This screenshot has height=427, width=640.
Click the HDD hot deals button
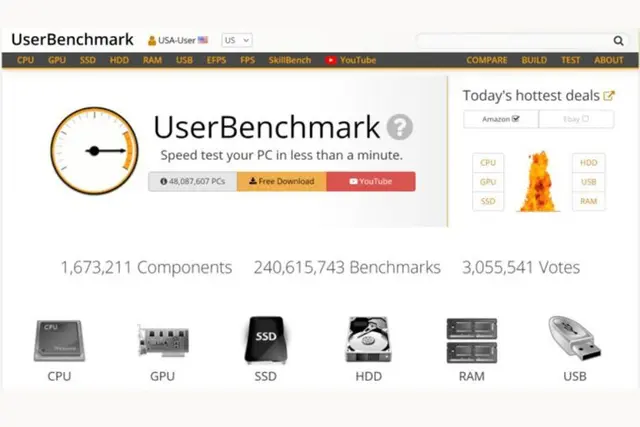coord(589,162)
